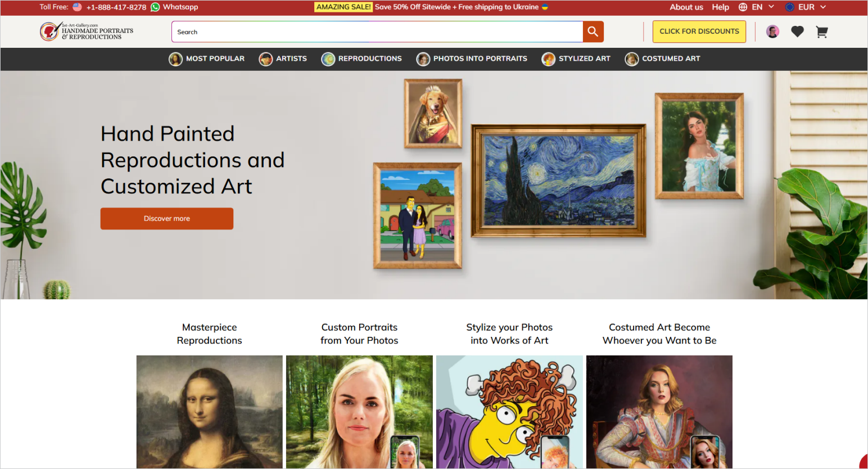Focus the Search input field
The height and width of the screenshot is (469, 868).
click(377, 31)
